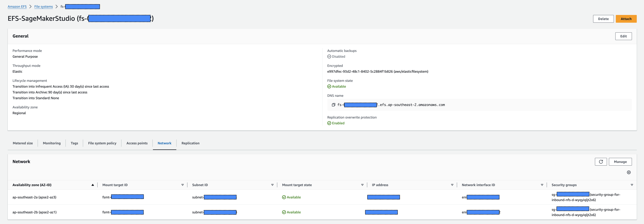Copy the DNS name with copy icon
The image size is (644, 224).
coord(333,105)
